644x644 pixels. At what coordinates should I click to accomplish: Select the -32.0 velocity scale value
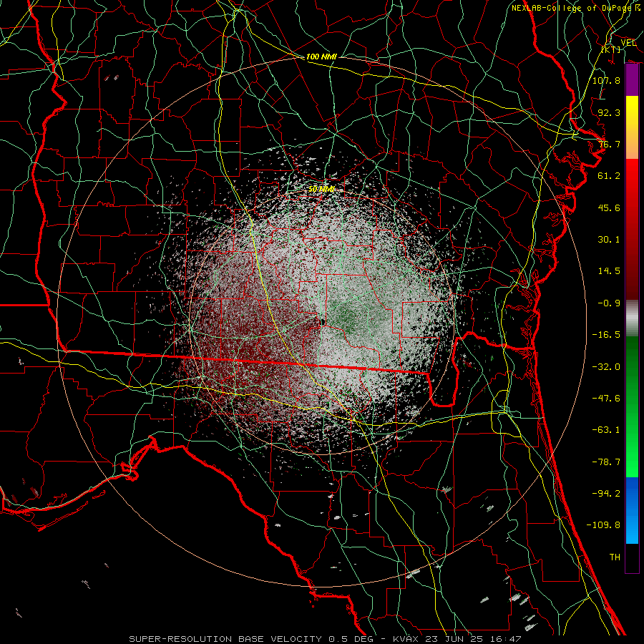[606, 367]
